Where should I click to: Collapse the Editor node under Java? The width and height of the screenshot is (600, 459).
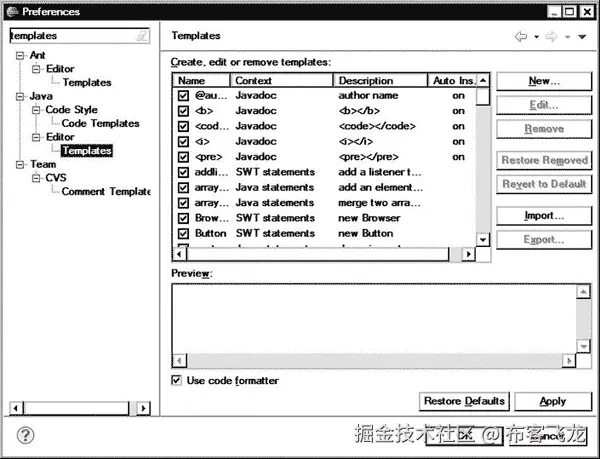36,137
